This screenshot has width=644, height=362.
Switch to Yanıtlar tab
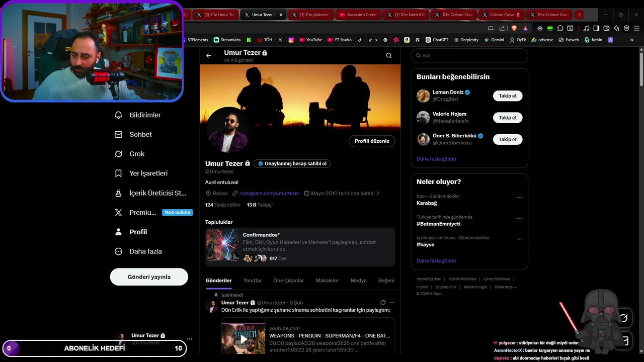[x=252, y=281]
